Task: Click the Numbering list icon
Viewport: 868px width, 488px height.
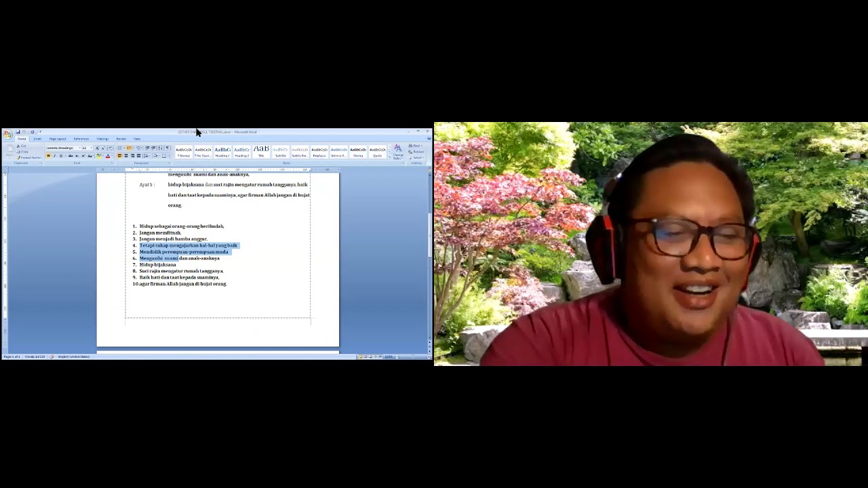Action: [x=129, y=148]
